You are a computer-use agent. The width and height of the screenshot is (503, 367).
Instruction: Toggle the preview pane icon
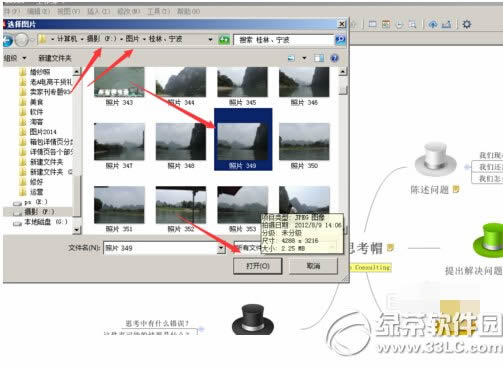point(319,58)
